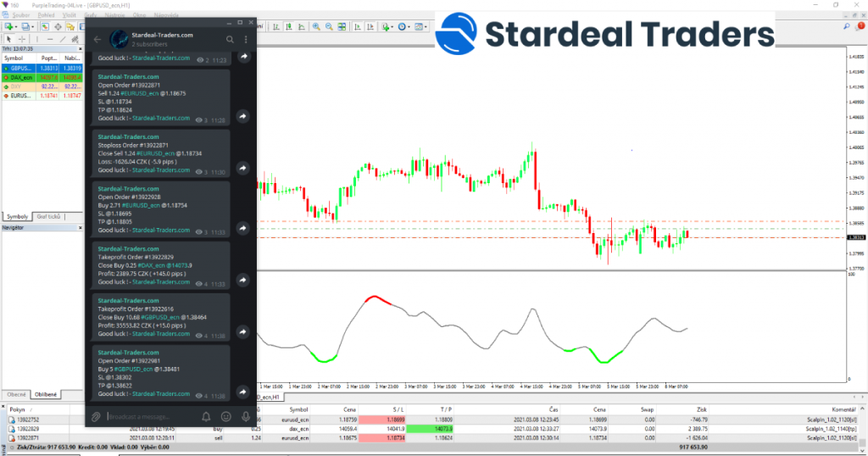
Task: Click the green T/P cell 14073.9
Action: click(430, 429)
